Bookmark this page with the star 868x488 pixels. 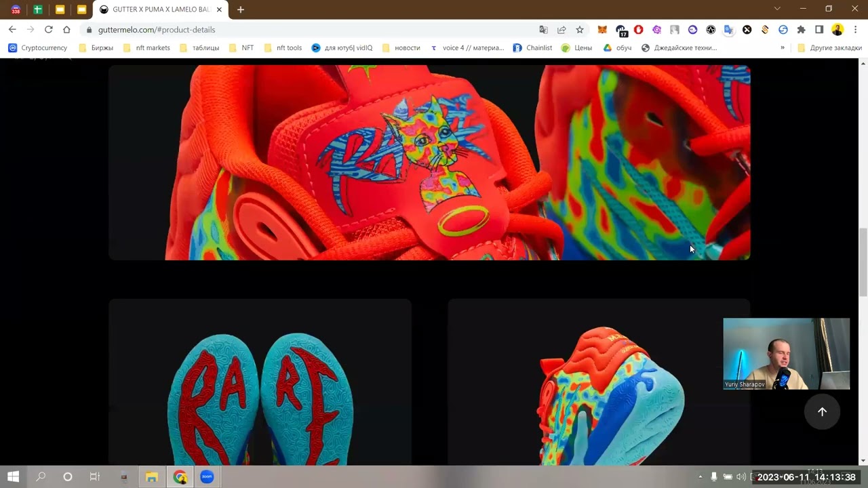pyautogui.click(x=580, y=30)
